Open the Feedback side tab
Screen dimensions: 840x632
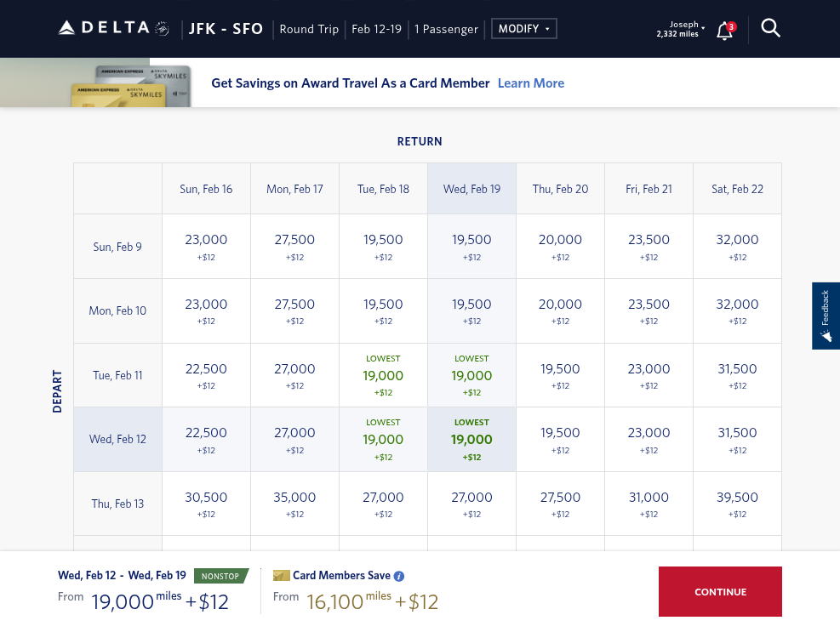coord(826,316)
